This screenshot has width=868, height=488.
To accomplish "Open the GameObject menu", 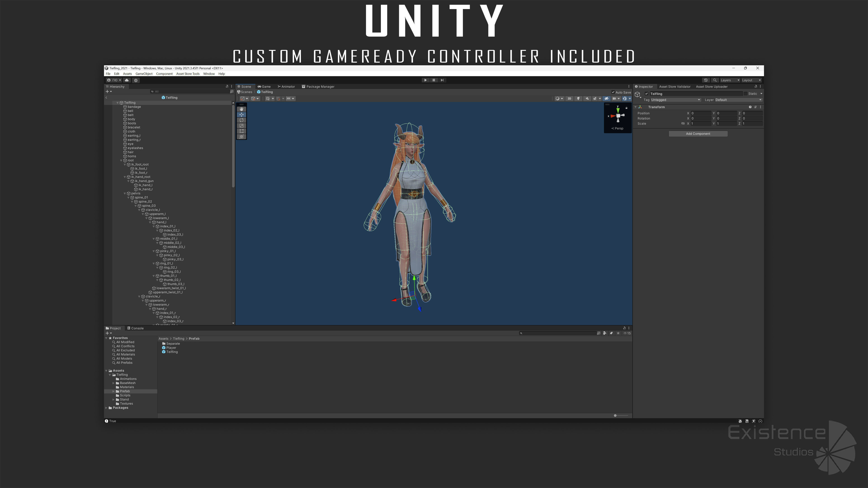I will click(144, 74).
